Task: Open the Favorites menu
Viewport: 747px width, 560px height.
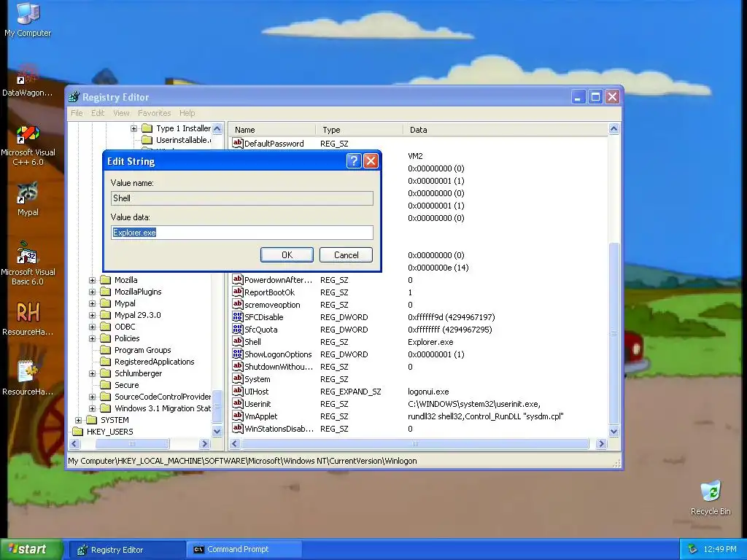Action: click(x=155, y=113)
